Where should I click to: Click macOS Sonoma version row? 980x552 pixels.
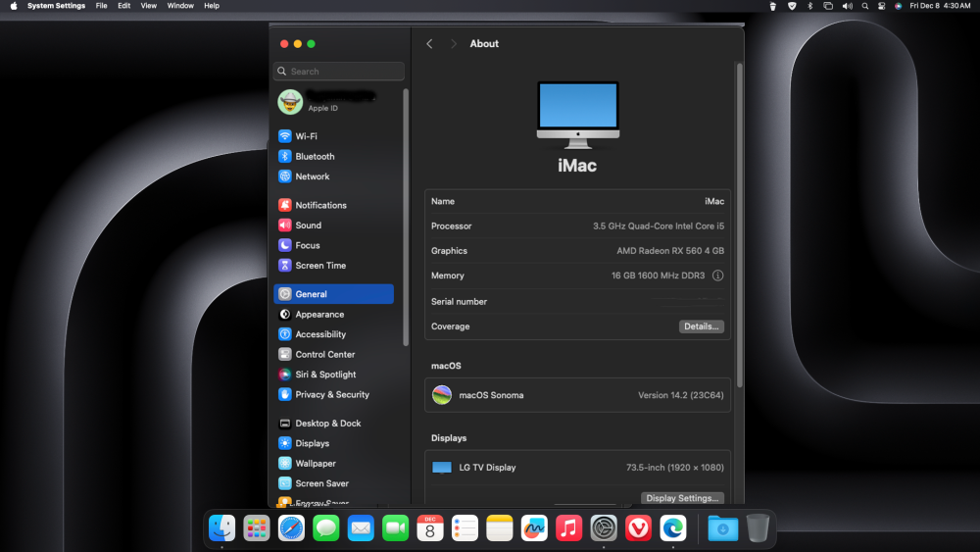(577, 395)
